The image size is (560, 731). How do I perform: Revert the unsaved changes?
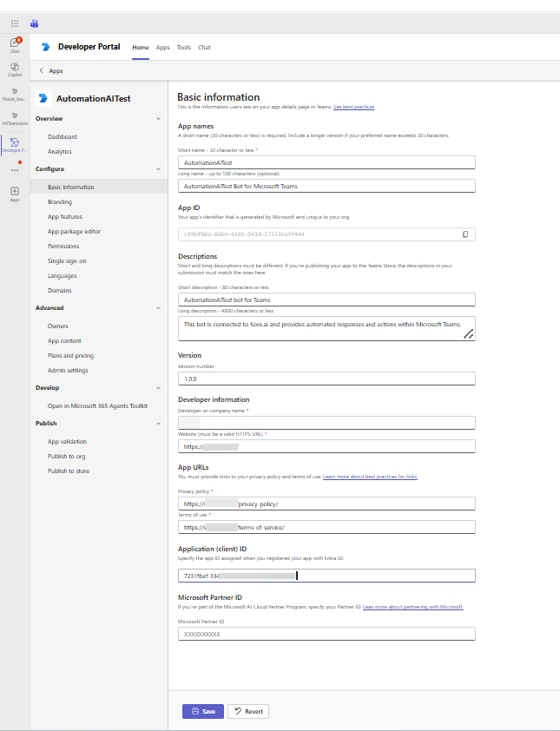tap(248, 711)
